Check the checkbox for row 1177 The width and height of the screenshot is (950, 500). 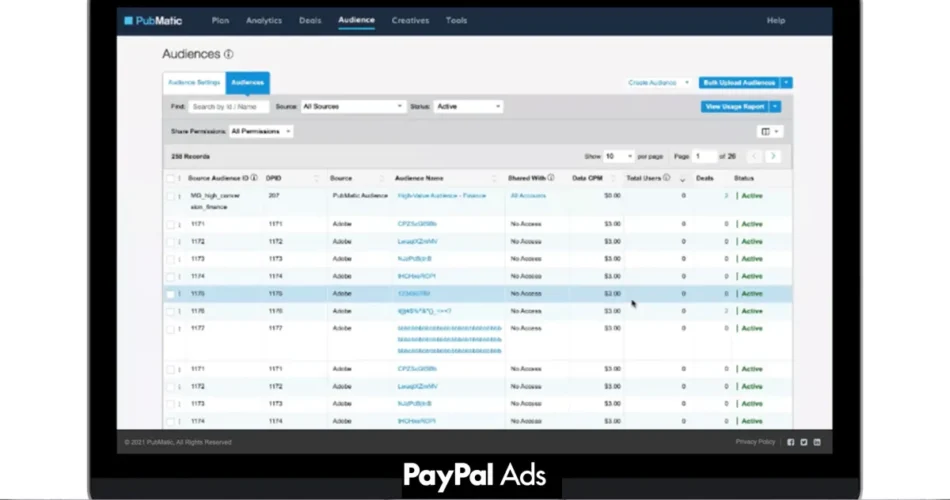click(170, 329)
